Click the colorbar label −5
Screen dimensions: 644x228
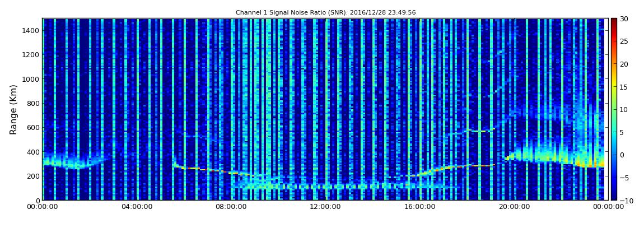click(624, 178)
